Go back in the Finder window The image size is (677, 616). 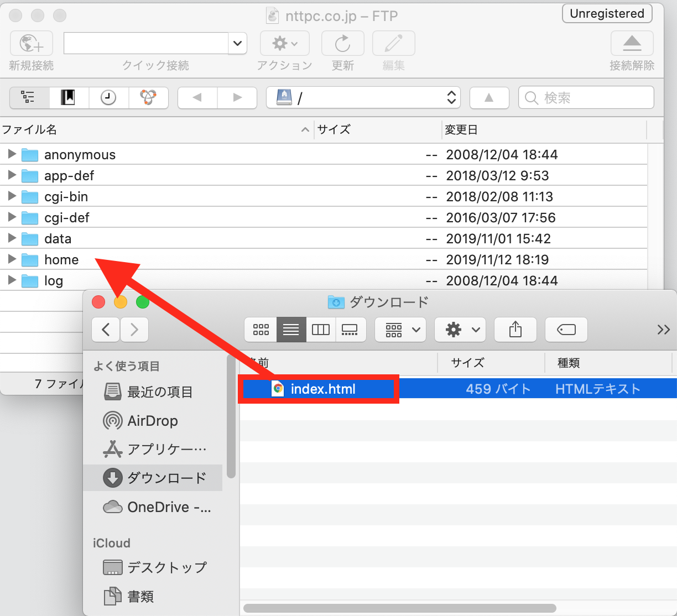106,330
